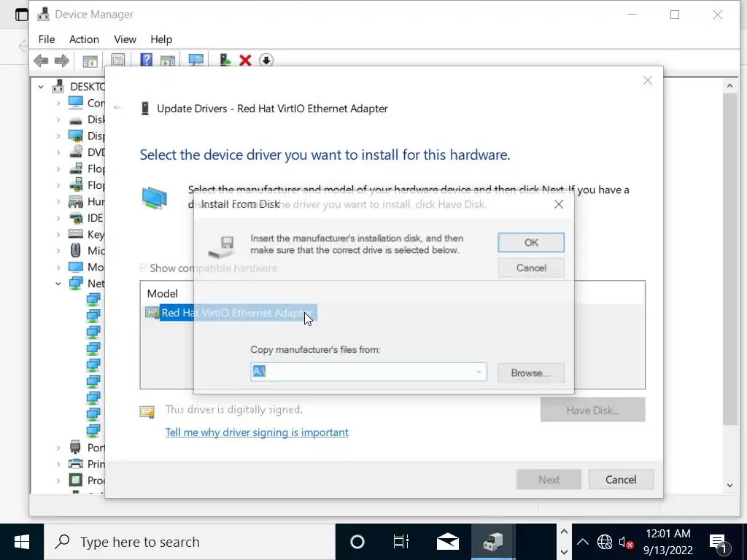
Task: Click OK in Install From Disk dialog
Action: point(531,242)
